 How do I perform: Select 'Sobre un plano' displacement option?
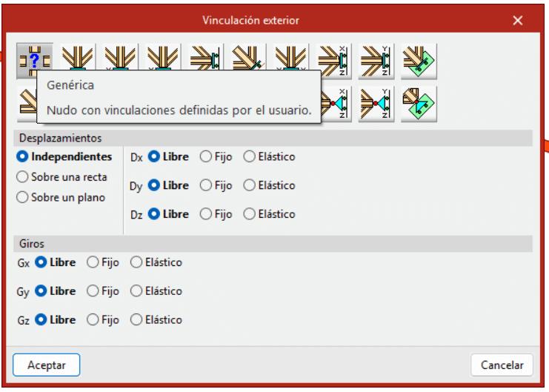[22, 198]
